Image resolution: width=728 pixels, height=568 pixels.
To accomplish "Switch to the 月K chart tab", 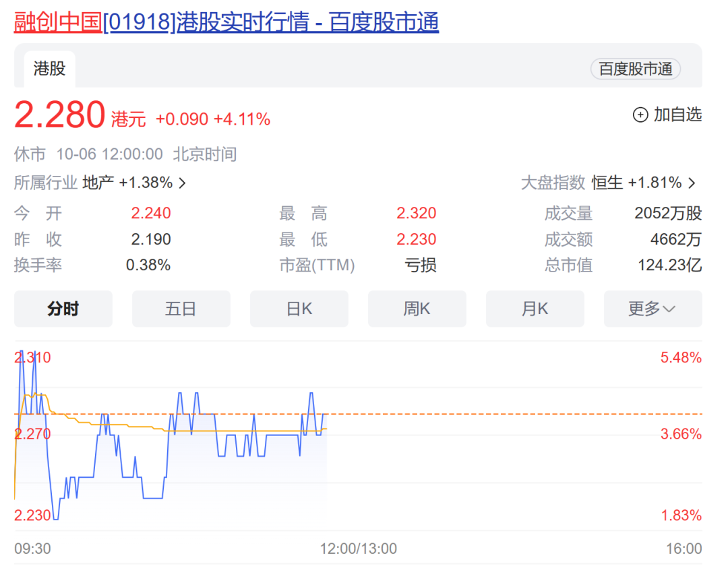I will [535, 309].
